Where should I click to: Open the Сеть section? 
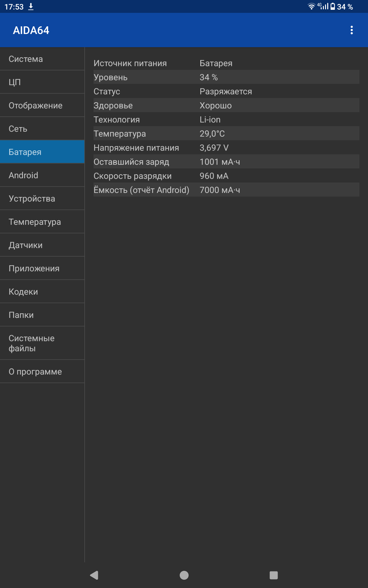click(42, 129)
